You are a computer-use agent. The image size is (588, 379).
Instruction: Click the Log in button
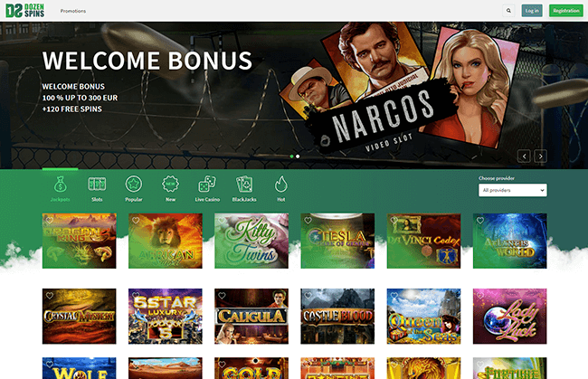pyautogui.click(x=532, y=11)
